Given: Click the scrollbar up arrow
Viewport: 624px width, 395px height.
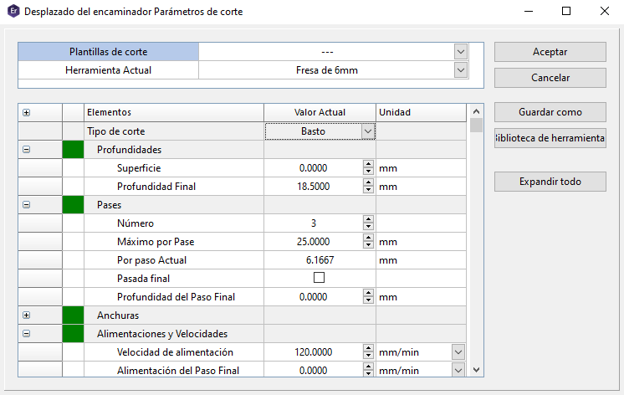Looking at the screenshot, I should pos(476,111).
